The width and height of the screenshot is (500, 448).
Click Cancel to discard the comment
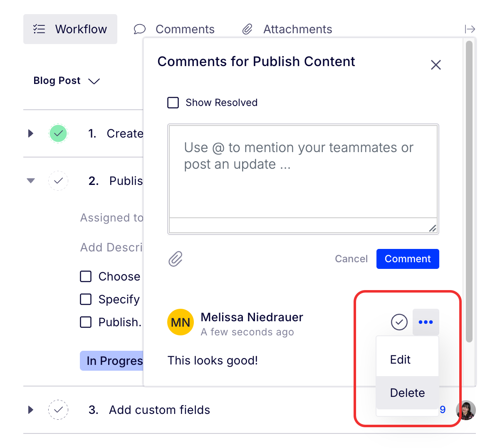(351, 259)
